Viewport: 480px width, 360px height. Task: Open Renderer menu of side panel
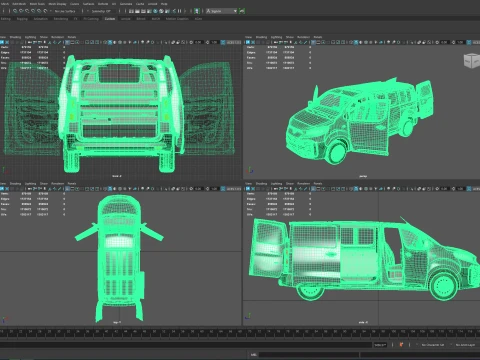(303, 183)
